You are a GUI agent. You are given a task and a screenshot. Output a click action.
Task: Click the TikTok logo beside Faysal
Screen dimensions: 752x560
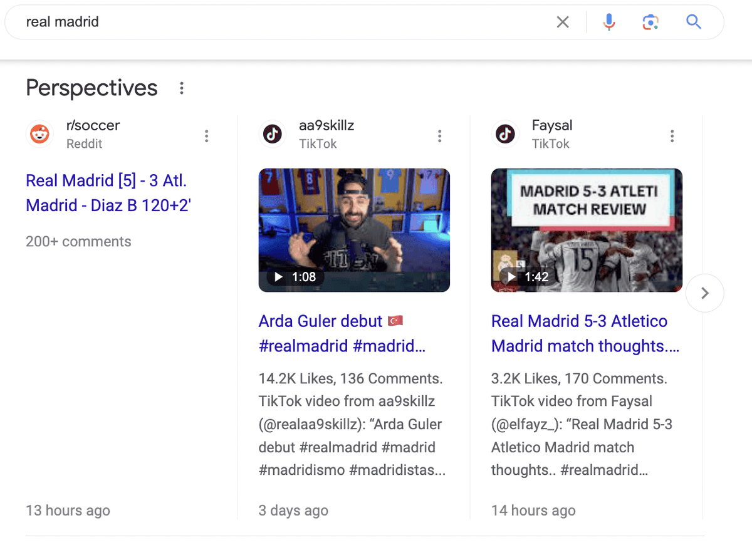point(506,134)
